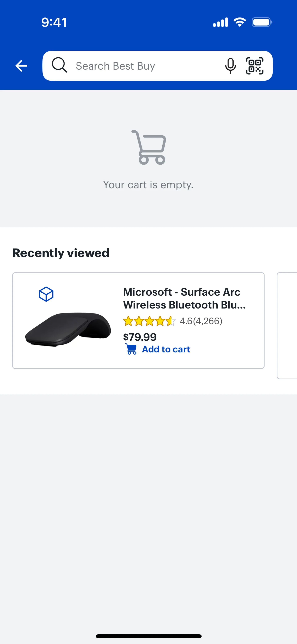Tap the home indicator bar
Image resolution: width=297 pixels, height=644 pixels.
[148, 636]
